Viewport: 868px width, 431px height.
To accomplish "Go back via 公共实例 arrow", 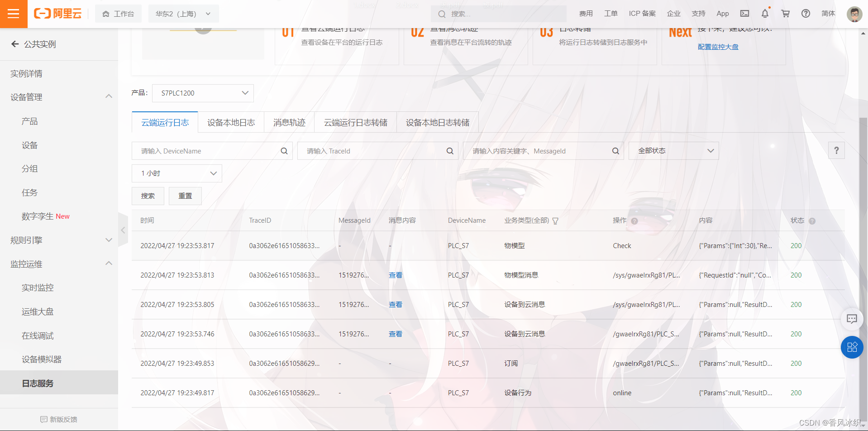I will (15, 44).
